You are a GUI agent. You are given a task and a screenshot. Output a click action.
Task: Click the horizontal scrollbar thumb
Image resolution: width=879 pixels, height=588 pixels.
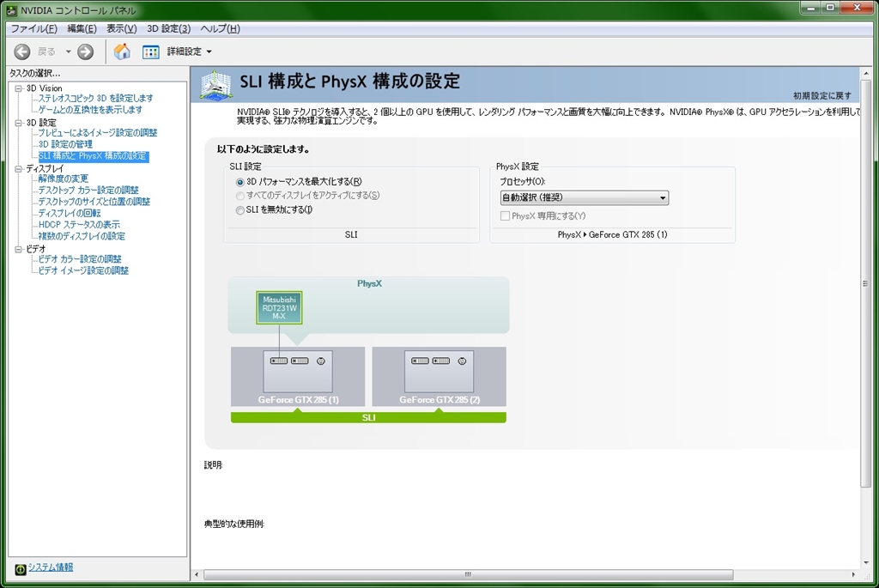coord(468,574)
